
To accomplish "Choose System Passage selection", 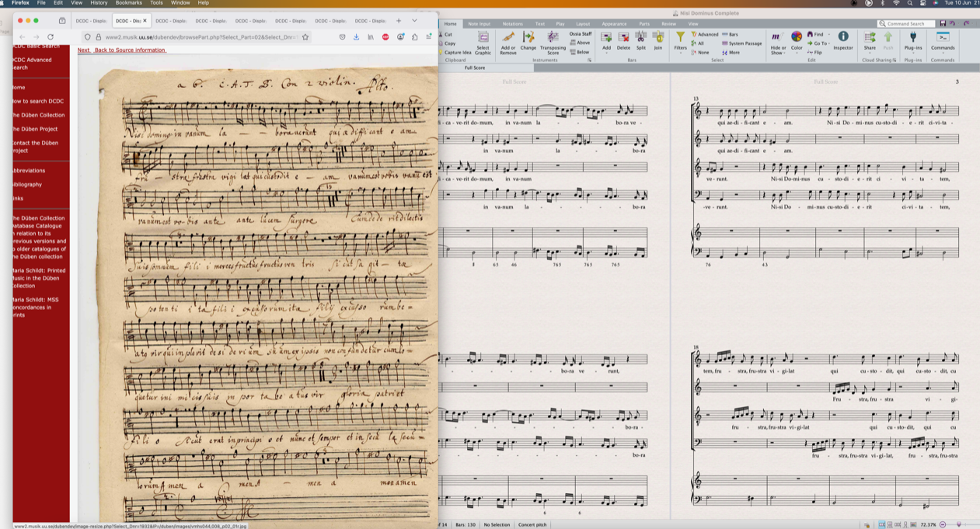I will pos(742,44).
